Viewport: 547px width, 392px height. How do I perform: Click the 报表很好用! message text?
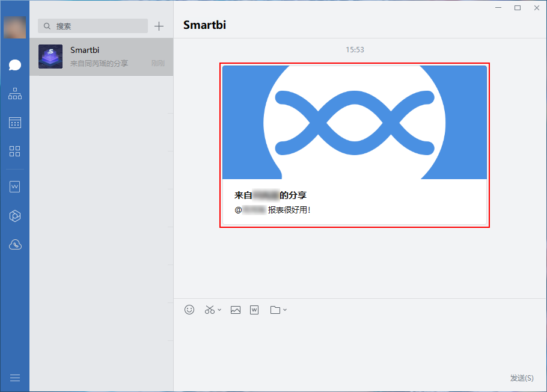289,210
